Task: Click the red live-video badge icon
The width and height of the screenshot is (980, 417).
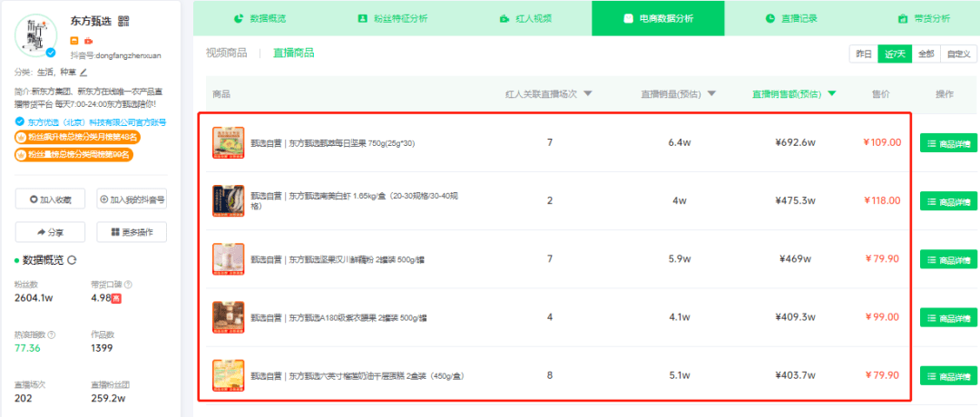Action: click(88, 41)
